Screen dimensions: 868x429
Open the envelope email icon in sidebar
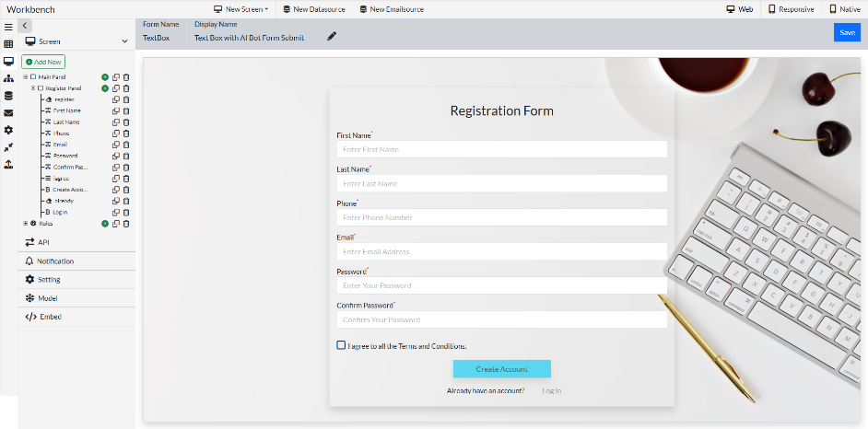[8, 113]
